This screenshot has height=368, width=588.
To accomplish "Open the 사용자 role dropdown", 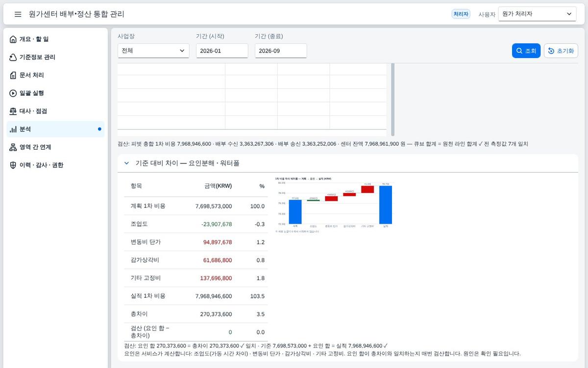I will [537, 14].
